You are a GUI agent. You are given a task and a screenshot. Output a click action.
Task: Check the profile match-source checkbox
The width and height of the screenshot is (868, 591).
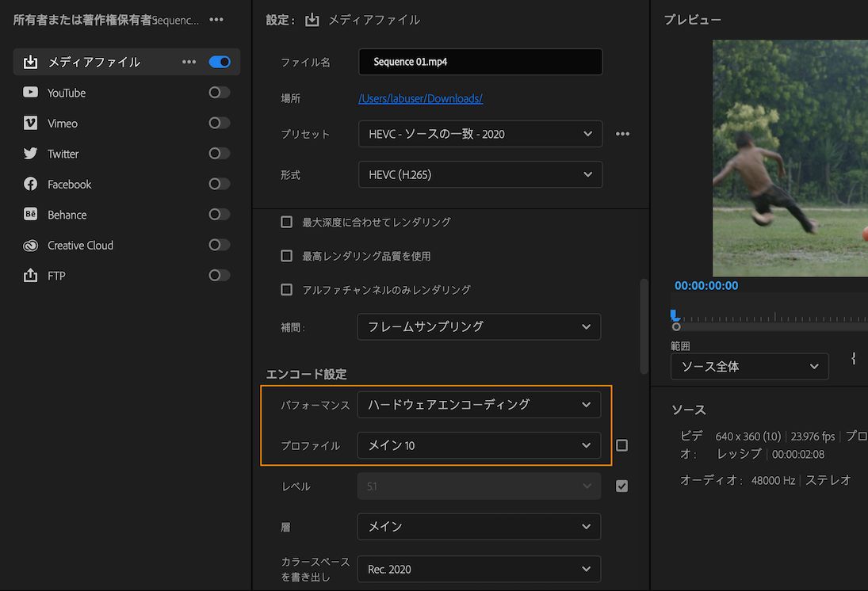point(621,445)
